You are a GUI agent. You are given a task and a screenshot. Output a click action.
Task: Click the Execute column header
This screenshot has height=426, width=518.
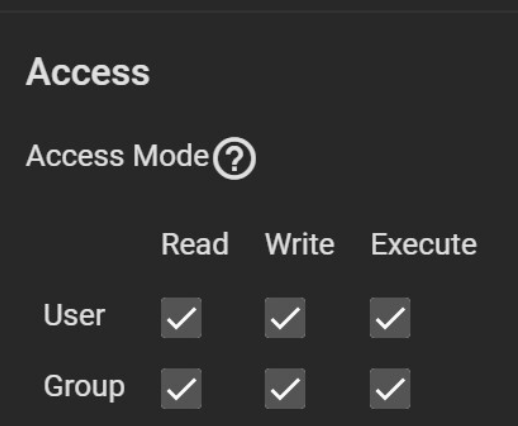424,244
